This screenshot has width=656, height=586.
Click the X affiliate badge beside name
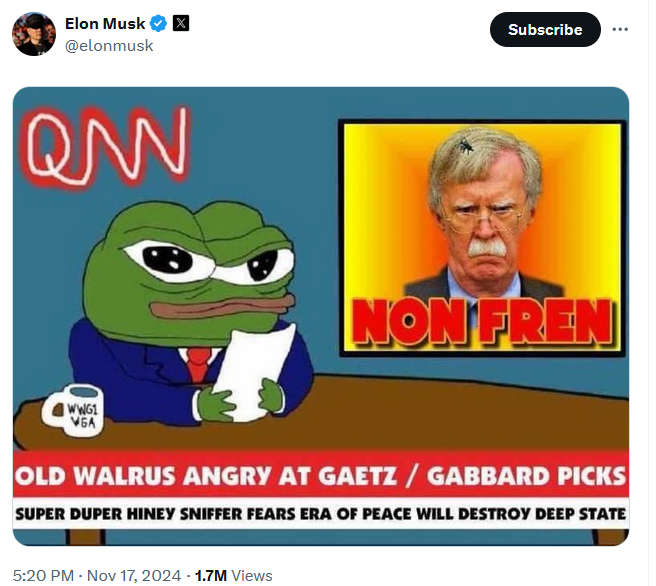(x=181, y=23)
